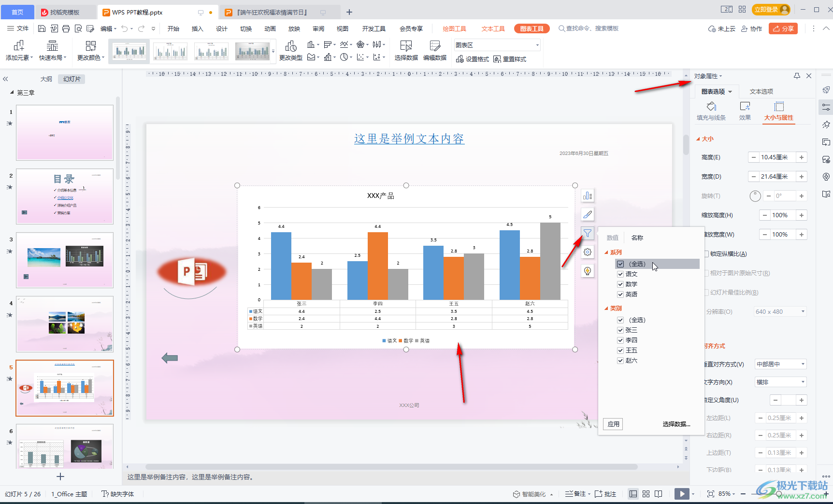Screen dimensions: 833x504
Task: Open the chart style brush floating button
Action: [588, 214]
